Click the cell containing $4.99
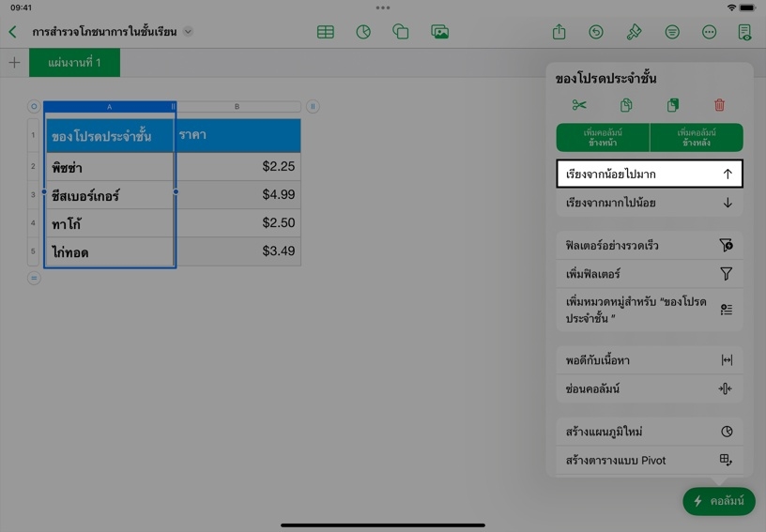 (x=238, y=195)
